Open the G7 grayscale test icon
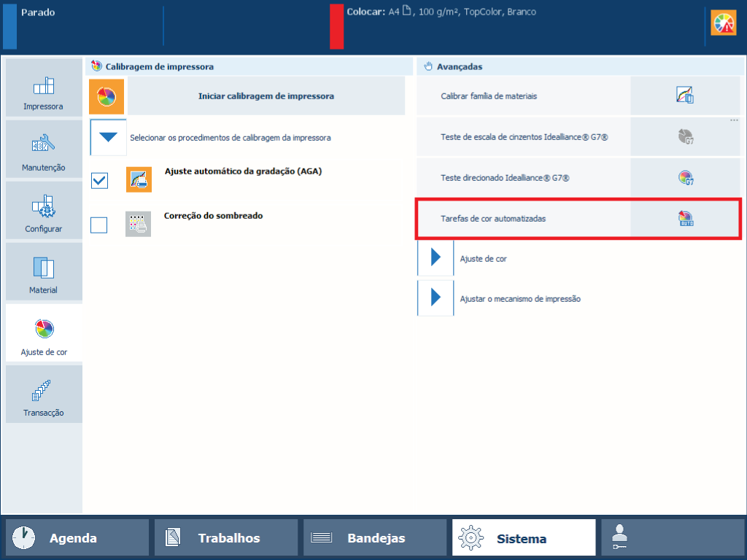747x560 pixels. 684,136
